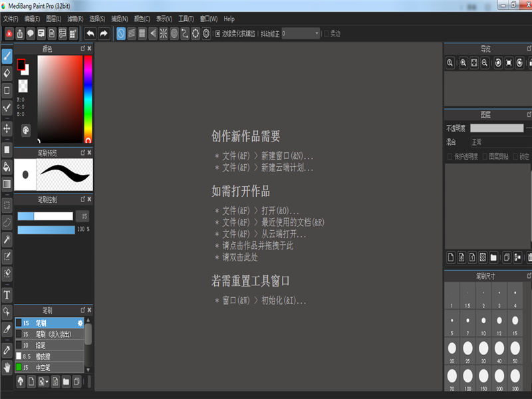The image size is (532, 399).
Task: Adjust the brush size slider showing 15
Action: click(x=45, y=216)
